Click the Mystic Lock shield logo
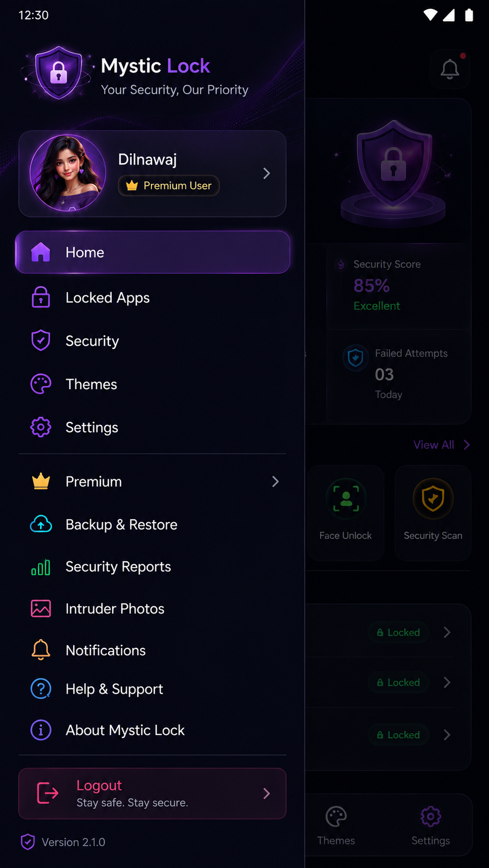Screen dimensions: 489x868 [59, 73]
